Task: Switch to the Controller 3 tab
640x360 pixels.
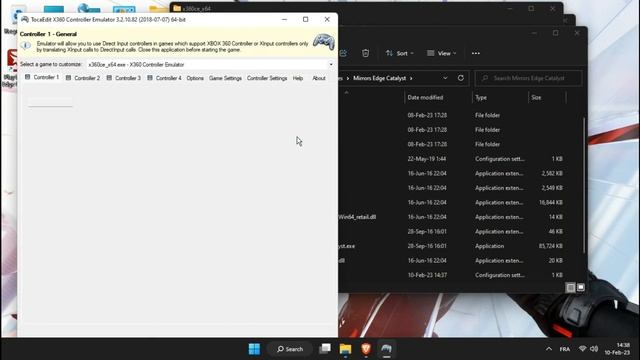Action: point(124,78)
